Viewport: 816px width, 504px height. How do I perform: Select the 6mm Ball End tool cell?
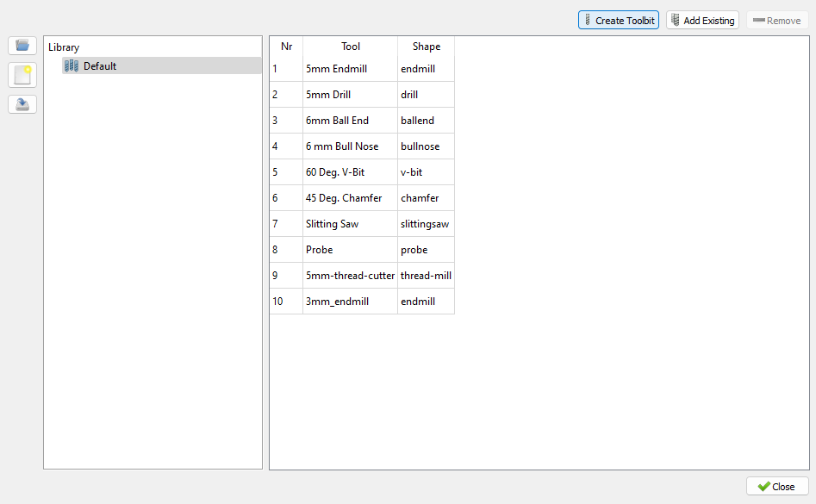(350, 120)
